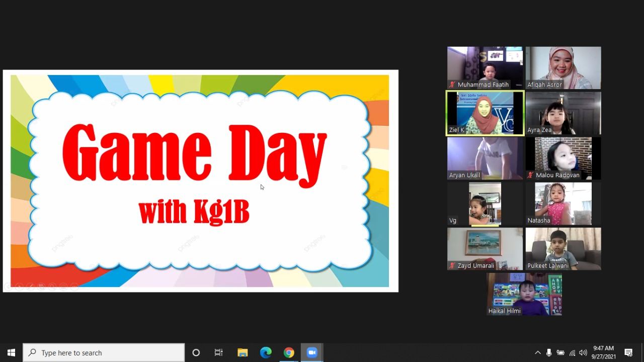Click the taskbar clock and date
Screen dimensions: 644x362
click(603, 352)
